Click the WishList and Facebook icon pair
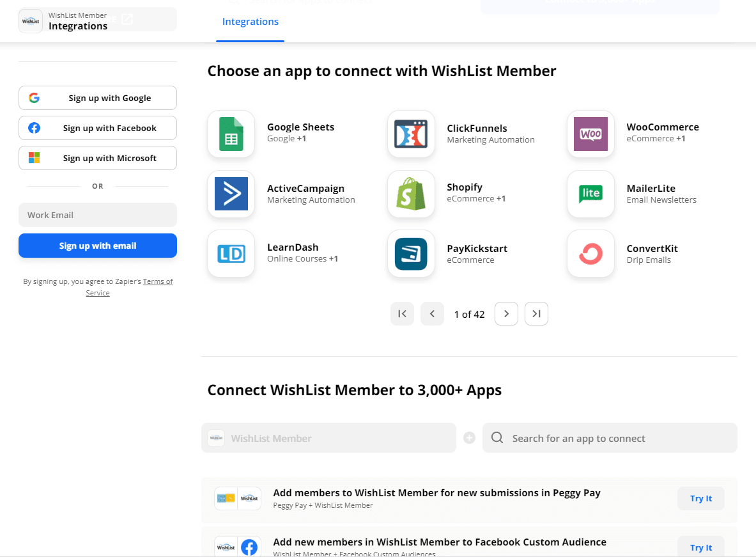Viewport: 756px width, 557px height. coord(238,547)
